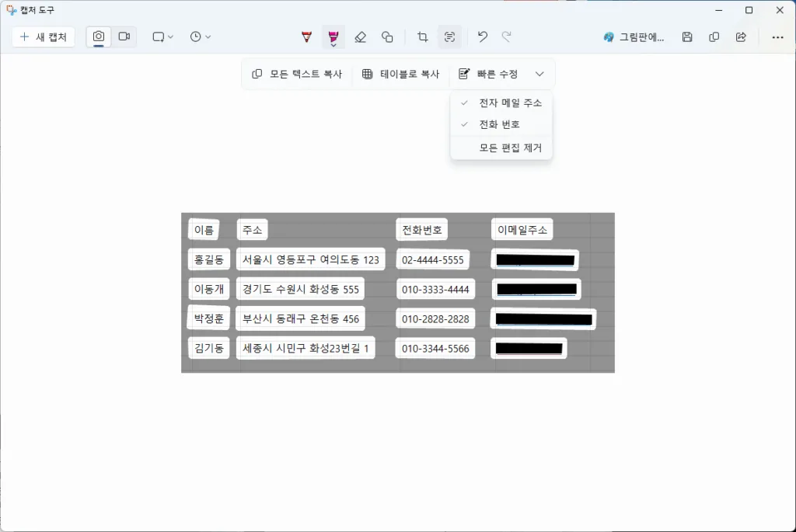This screenshot has height=532, width=796.
Task: Select the name 김기동
Action: [x=209, y=348]
